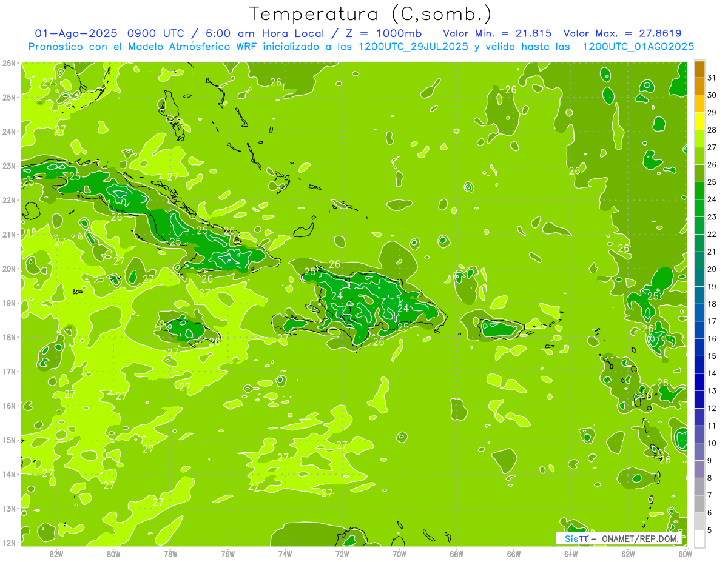Click the '18N' latitude label

[8, 337]
